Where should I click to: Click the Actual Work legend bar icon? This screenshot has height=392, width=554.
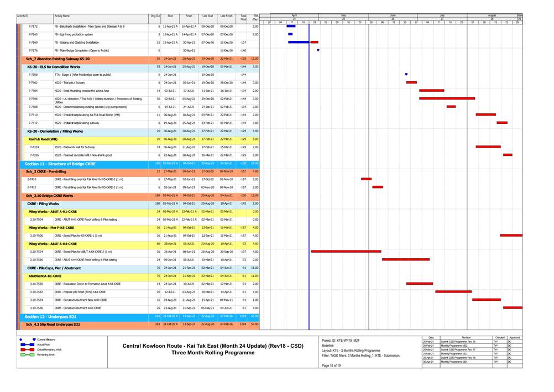27,344
